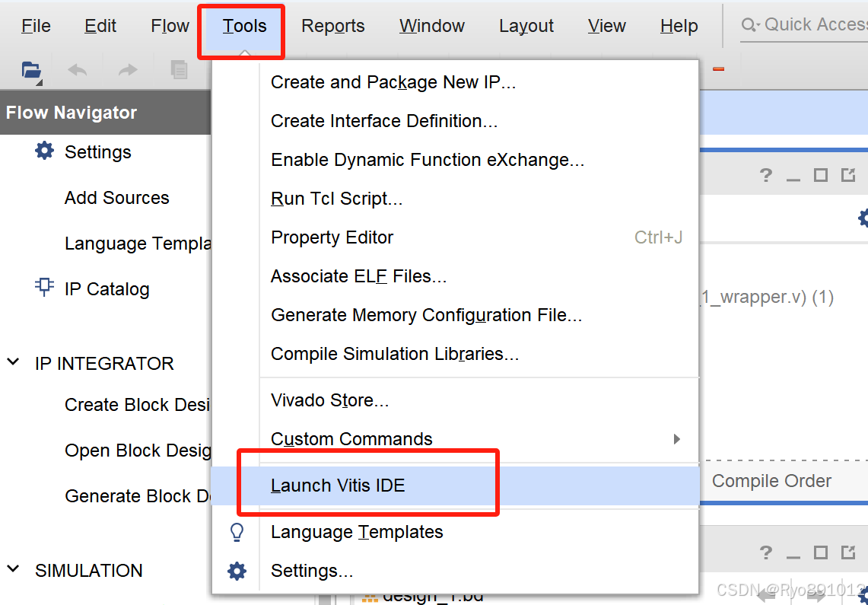This screenshot has width=868, height=605.
Task: Open the View menu
Action: (607, 26)
